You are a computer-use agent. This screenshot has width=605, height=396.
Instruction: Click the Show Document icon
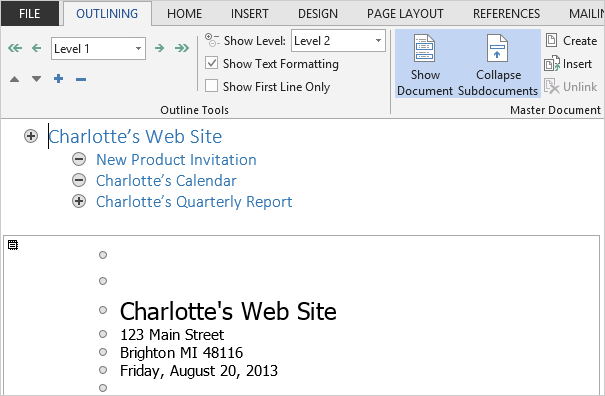pos(424,48)
